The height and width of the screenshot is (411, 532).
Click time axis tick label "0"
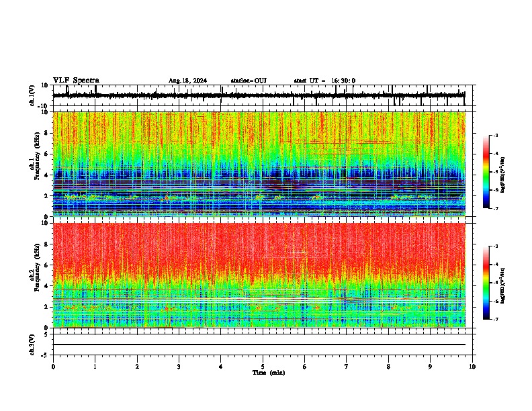pyautogui.click(x=53, y=367)
